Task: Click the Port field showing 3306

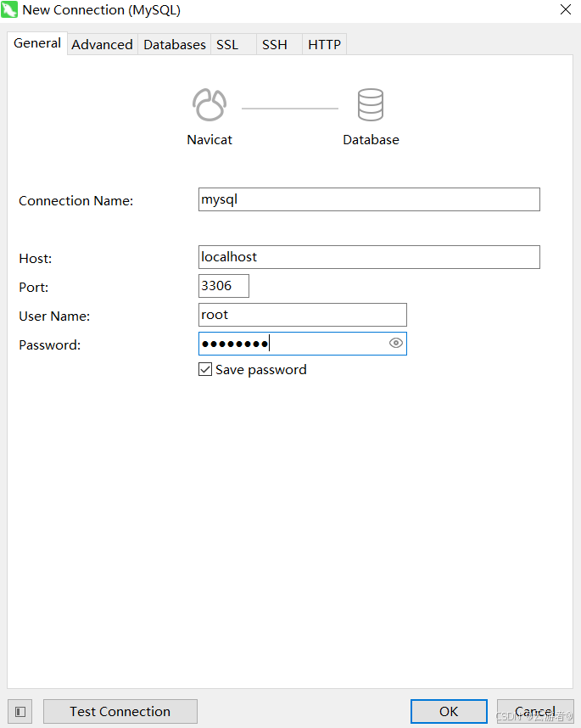Action: [x=224, y=286]
